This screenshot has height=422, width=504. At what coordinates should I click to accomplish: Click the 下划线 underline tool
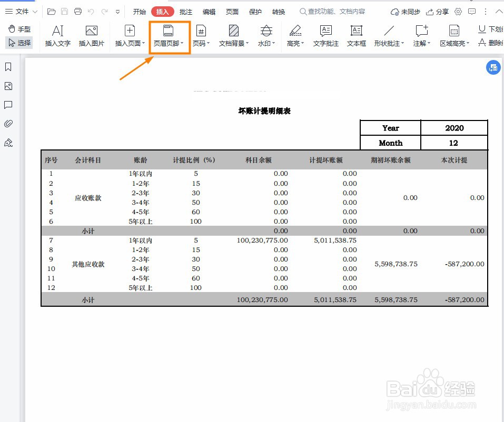click(x=490, y=29)
